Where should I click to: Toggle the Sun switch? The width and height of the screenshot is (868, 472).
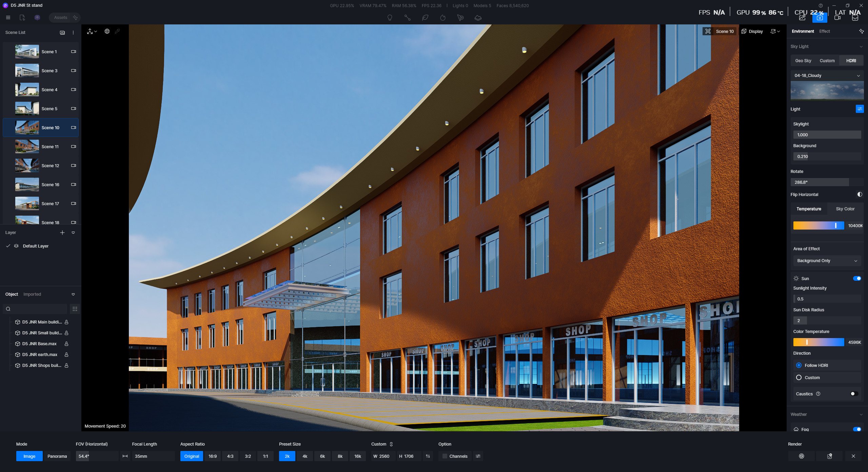coord(857,278)
